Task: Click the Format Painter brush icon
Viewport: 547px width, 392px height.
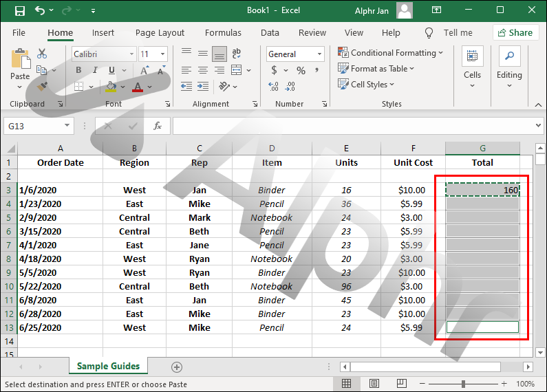Action: (42, 87)
